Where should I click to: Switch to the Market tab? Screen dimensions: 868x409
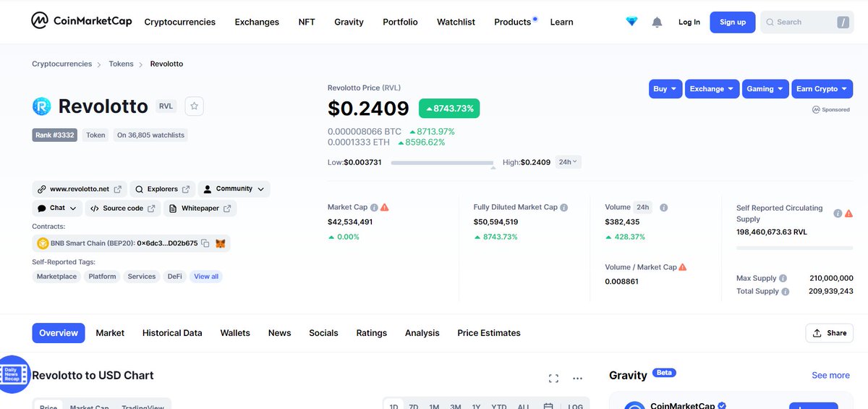[x=110, y=333]
